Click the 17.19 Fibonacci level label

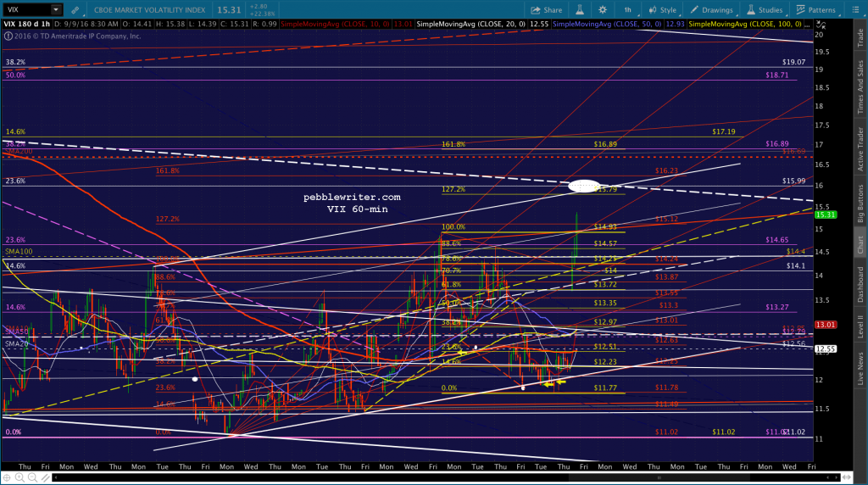(x=724, y=131)
